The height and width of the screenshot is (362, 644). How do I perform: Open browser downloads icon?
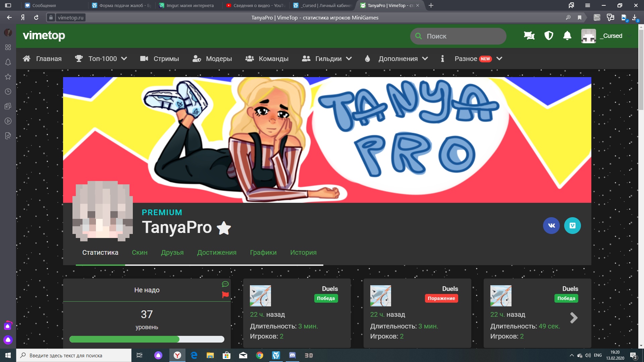pos(635,17)
